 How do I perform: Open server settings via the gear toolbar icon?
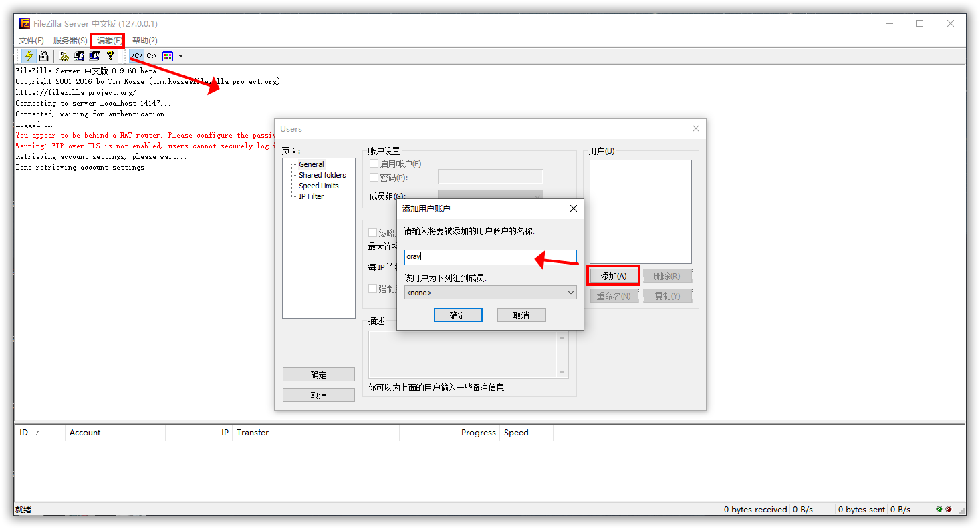pyautogui.click(x=64, y=56)
